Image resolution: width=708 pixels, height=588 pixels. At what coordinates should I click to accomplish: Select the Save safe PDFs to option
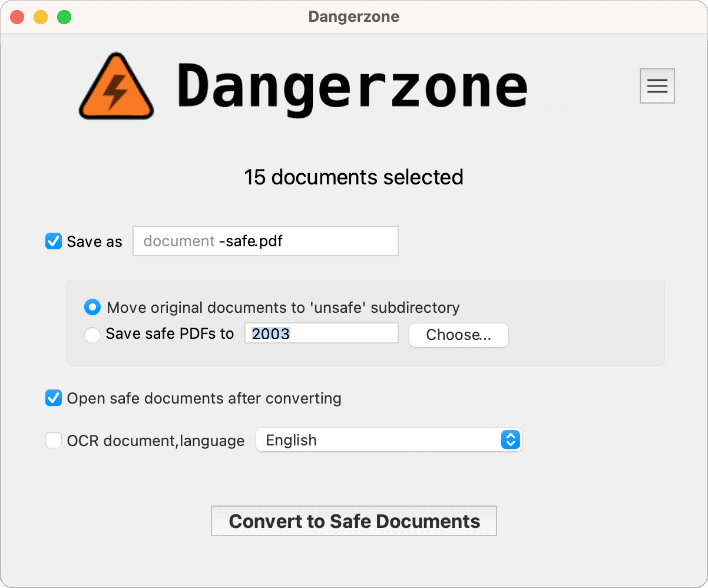coord(92,335)
